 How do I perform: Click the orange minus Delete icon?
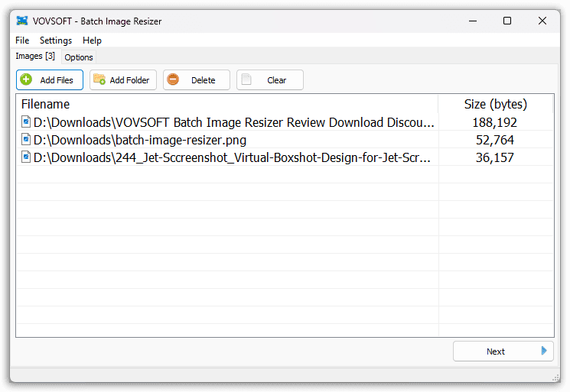(x=173, y=79)
